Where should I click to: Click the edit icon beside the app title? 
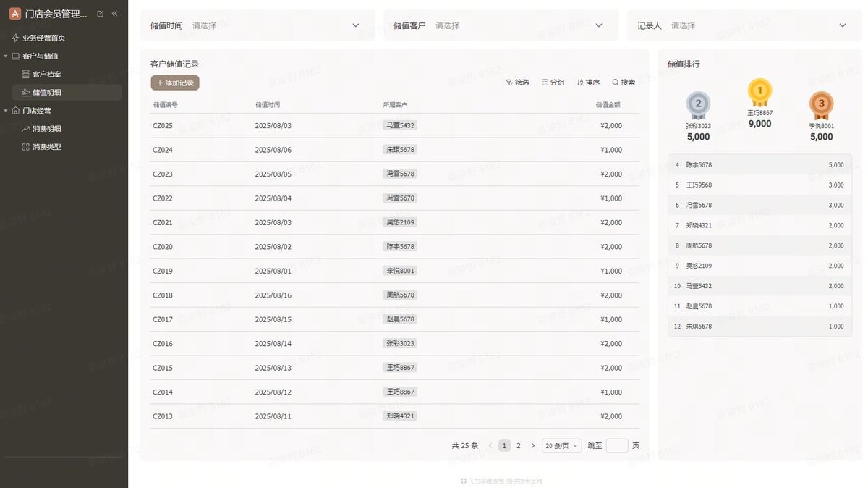coord(100,14)
